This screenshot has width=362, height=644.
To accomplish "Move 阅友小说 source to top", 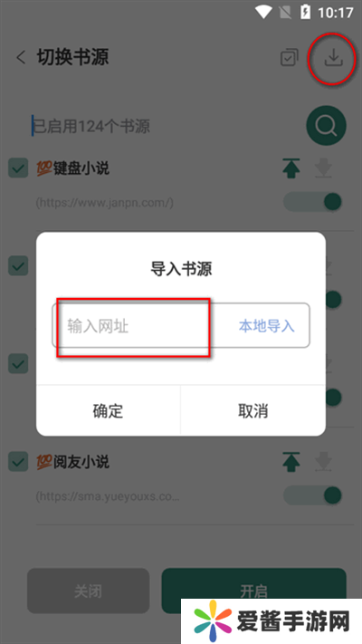I will (291, 462).
